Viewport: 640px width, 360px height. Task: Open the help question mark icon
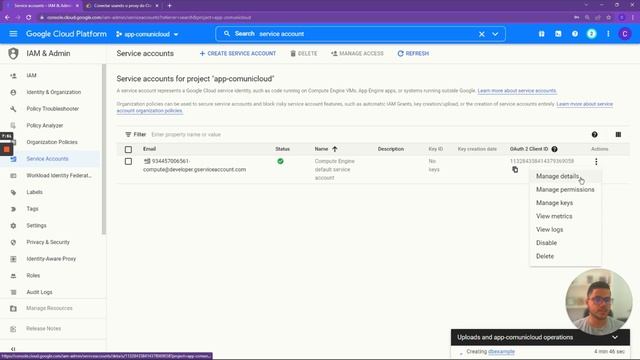[575, 34]
